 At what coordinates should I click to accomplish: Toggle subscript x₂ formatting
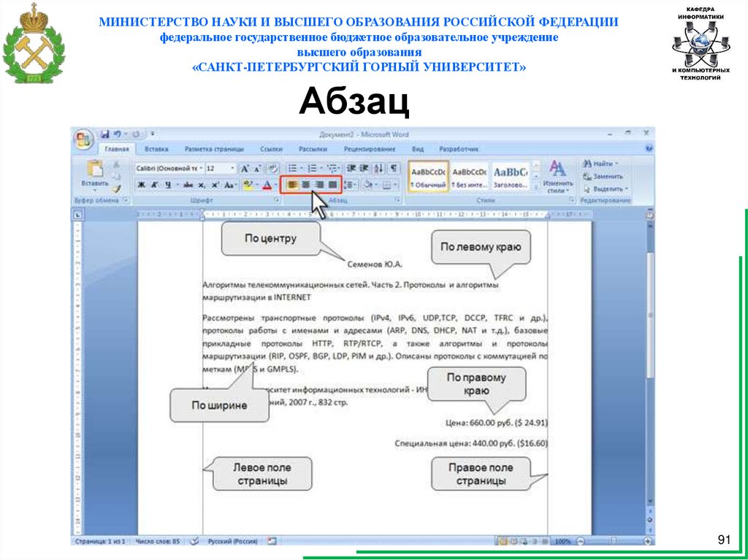pyautogui.click(x=202, y=185)
